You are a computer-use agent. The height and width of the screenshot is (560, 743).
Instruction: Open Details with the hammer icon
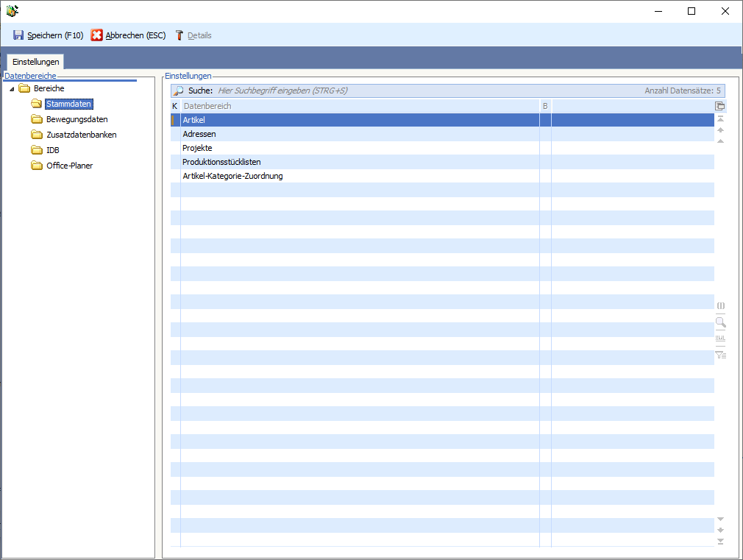193,35
